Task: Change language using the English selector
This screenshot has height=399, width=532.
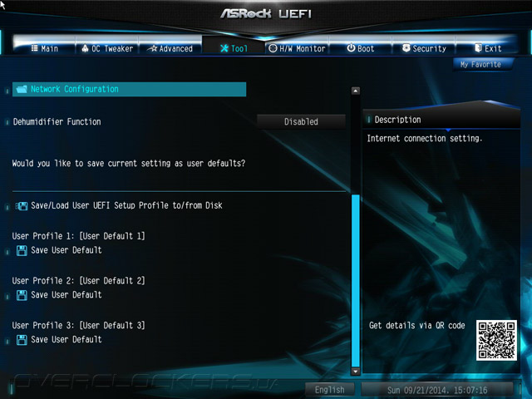Action: pos(329,390)
